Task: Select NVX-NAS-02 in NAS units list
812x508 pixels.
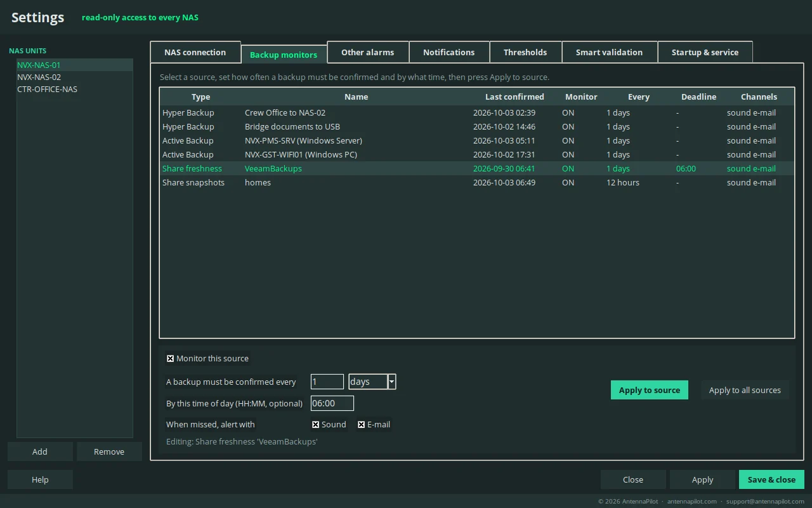Action: pyautogui.click(x=75, y=77)
